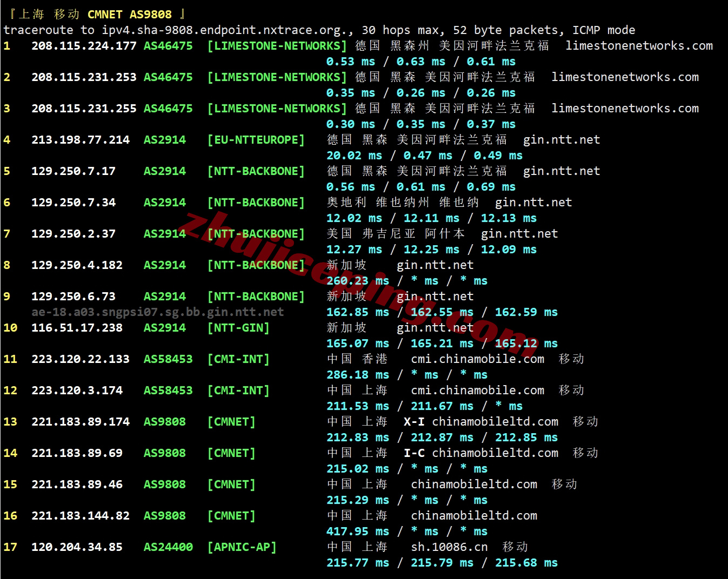Select IP 129.250.2.37 on hop 7

click(x=74, y=234)
